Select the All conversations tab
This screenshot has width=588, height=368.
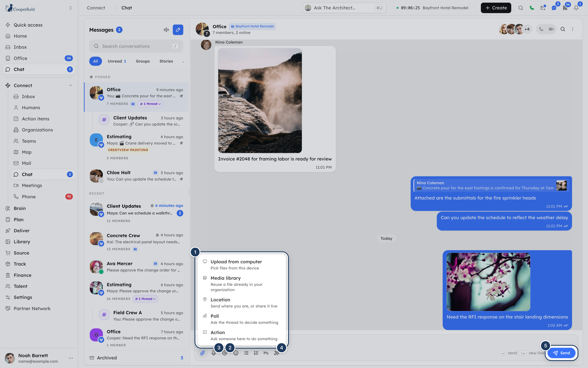pos(96,61)
